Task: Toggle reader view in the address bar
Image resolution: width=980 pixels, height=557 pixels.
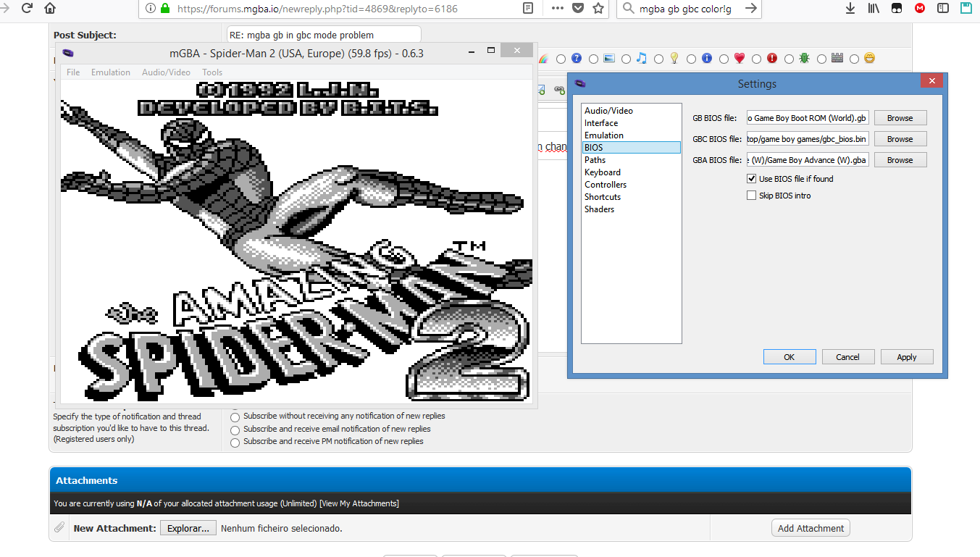Action: (x=528, y=9)
